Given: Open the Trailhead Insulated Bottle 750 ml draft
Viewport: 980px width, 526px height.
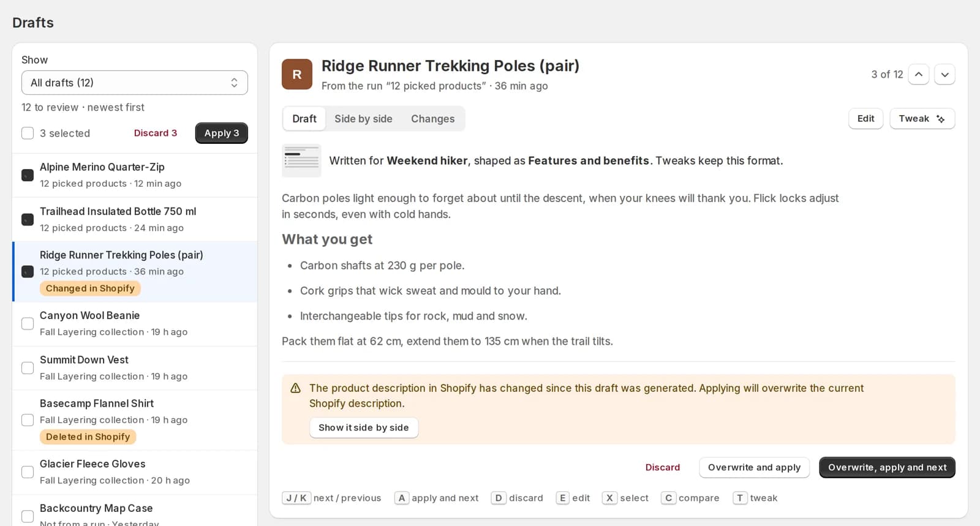Looking at the screenshot, I should tap(135, 219).
